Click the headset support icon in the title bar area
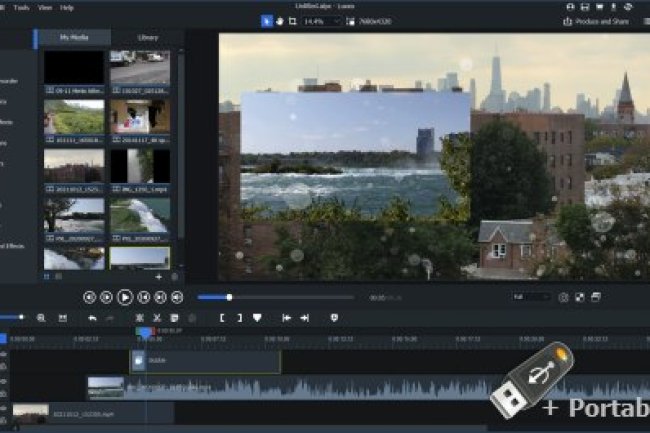The width and height of the screenshot is (650, 433). tap(570, 7)
